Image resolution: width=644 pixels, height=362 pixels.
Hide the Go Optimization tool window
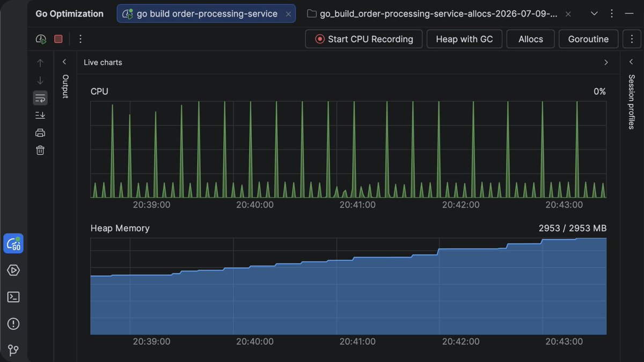(630, 14)
